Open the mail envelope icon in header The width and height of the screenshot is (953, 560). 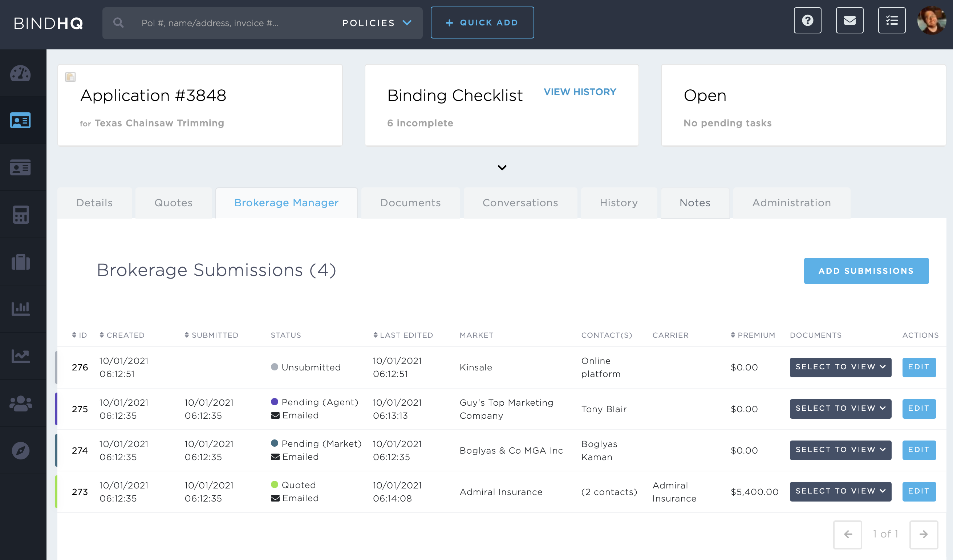[849, 20]
